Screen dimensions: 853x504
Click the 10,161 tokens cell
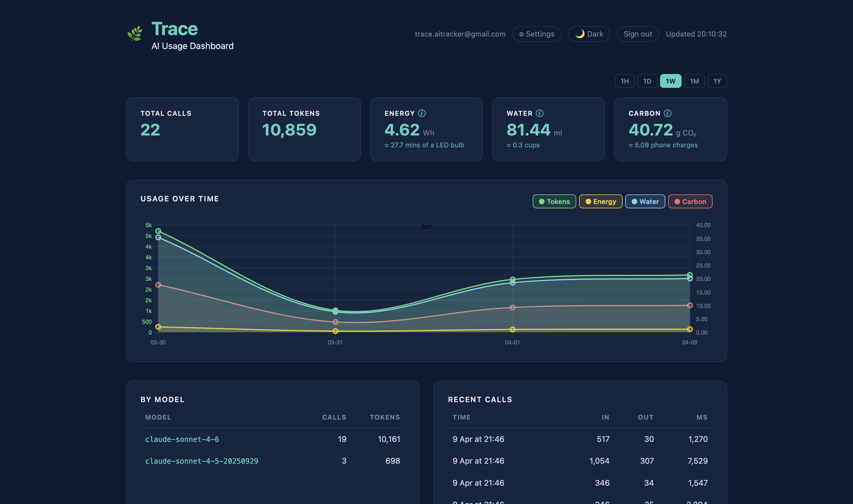[x=389, y=439]
